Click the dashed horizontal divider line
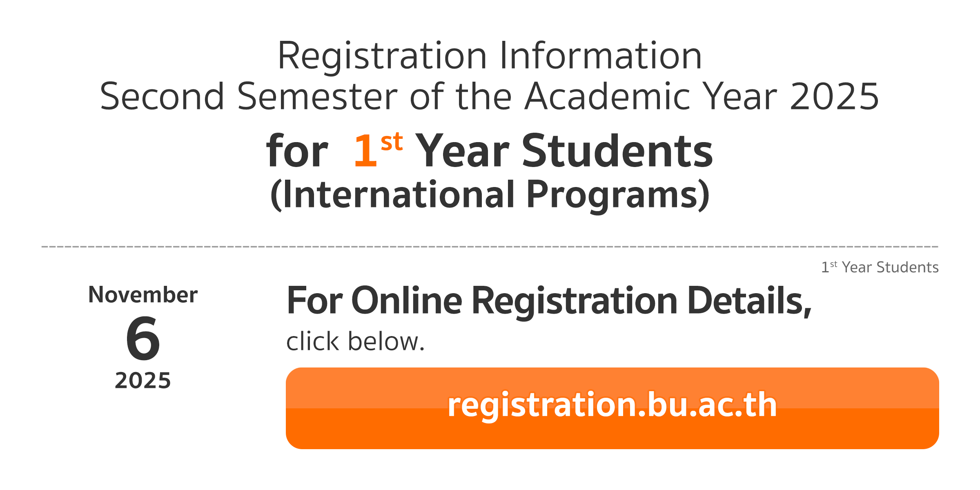This screenshot has height=490, width=980. point(490,247)
